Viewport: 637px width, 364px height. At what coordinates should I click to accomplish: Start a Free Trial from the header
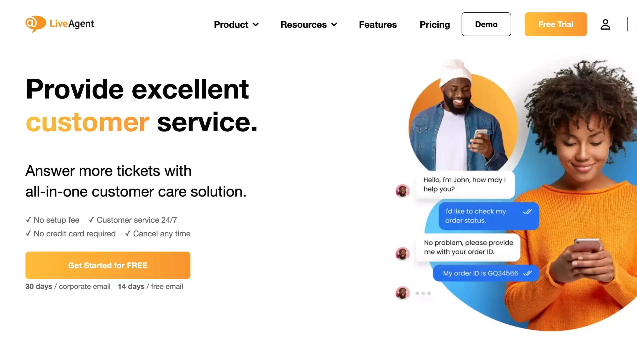(x=555, y=24)
